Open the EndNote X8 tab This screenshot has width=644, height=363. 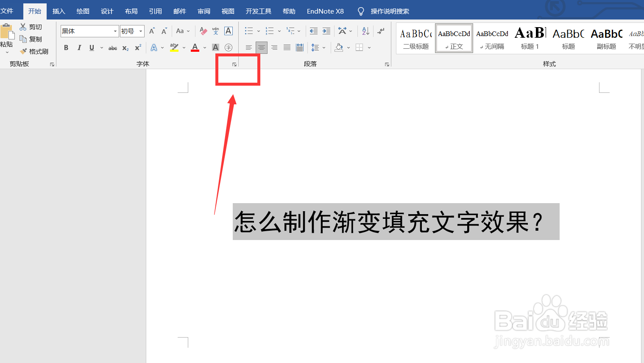[x=325, y=11]
